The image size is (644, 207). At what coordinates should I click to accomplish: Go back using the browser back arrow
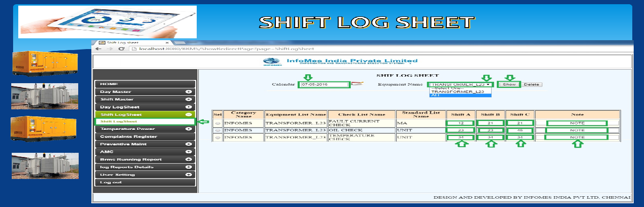[x=98, y=49]
